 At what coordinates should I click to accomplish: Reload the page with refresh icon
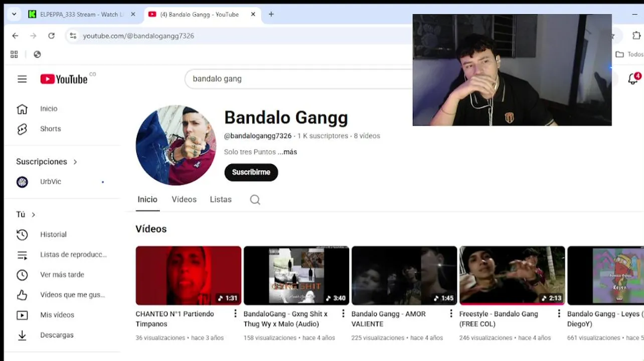pos(51,36)
